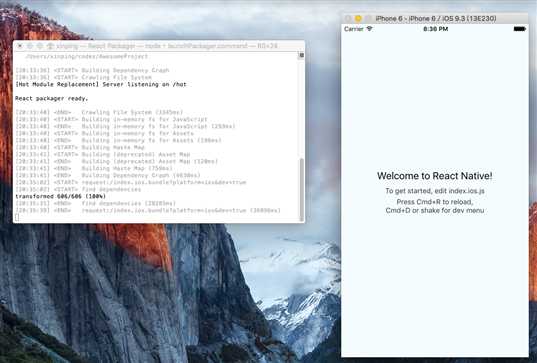Viewport: 537px width, 363px height.
Task: Click the first 'Building Dependency Graph' START line
Action: 92,70
